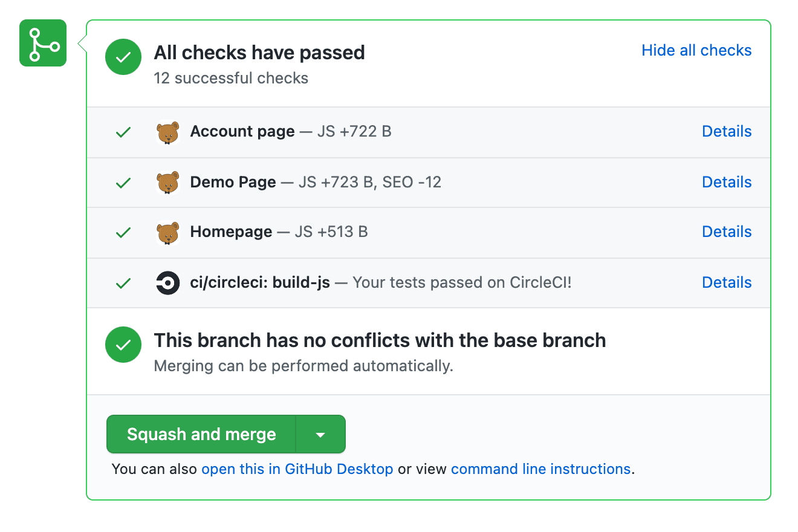The image size is (798, 532).
Task: Click the green git merge icon
Action: [x=43, y=43]
